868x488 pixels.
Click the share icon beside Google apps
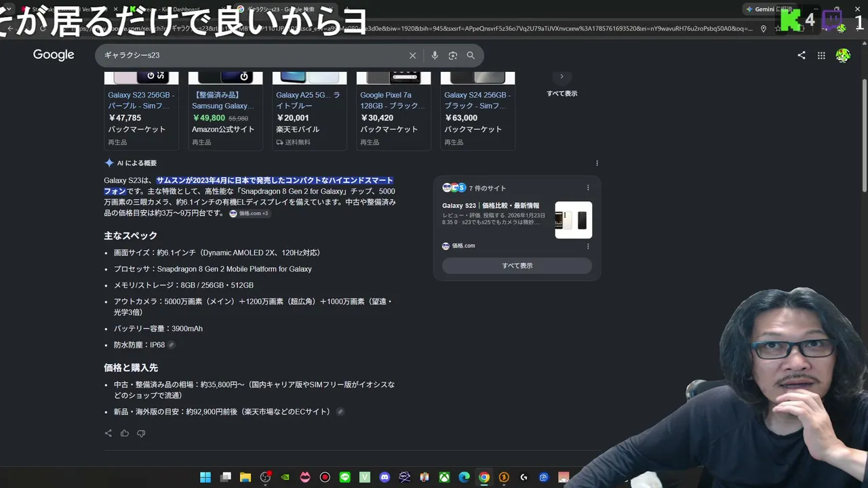coord(802,56)
